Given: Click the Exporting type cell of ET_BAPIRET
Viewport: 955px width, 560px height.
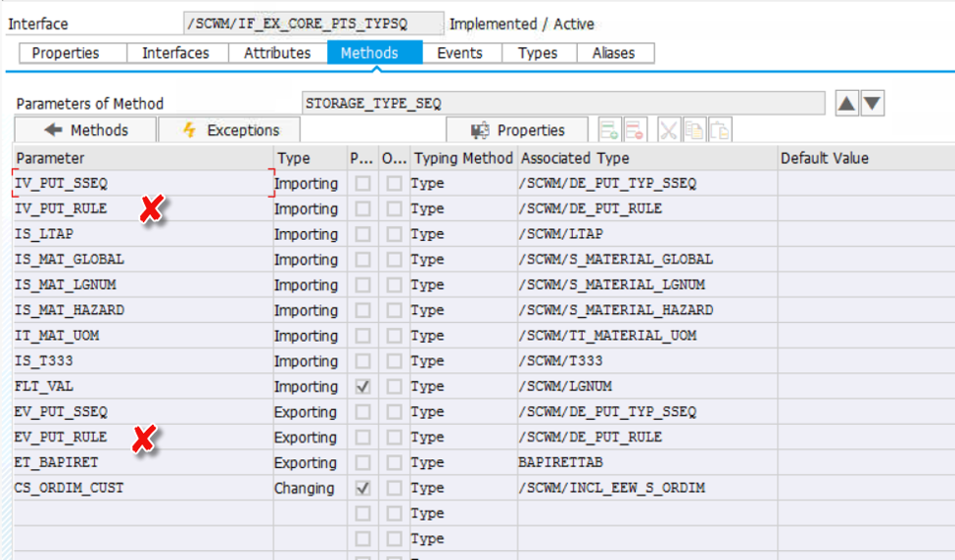Looking at the screenshot, I should tap(310, 463).
